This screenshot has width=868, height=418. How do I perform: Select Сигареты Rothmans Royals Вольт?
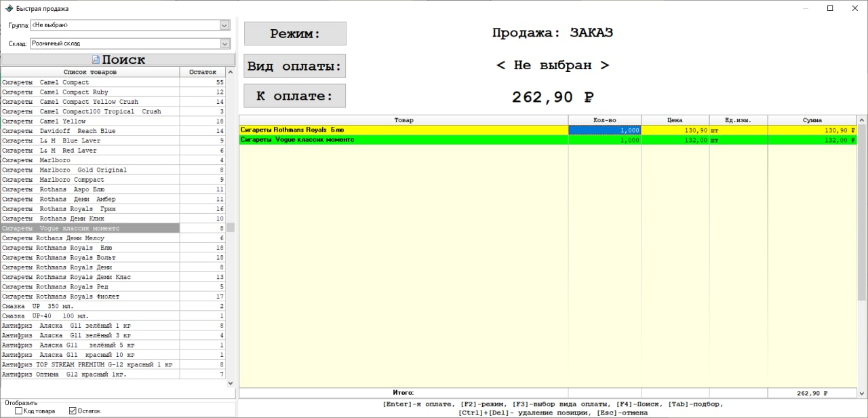[113, 258]
